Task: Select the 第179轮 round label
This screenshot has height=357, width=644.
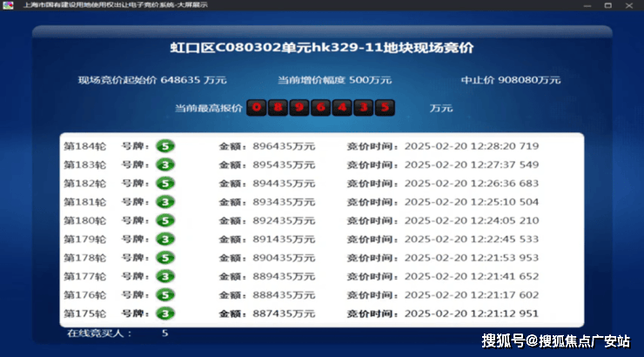Action: click(x=85, y=239)
